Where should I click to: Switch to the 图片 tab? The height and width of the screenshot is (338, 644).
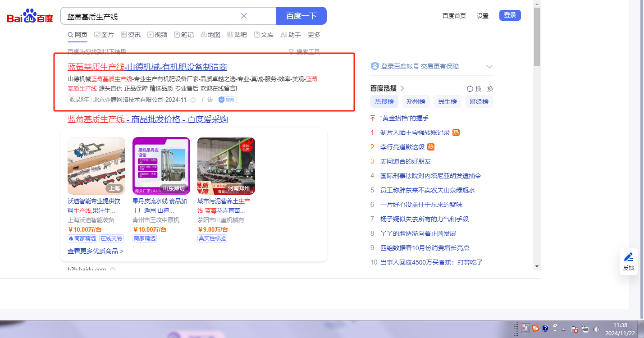point(104,35)
